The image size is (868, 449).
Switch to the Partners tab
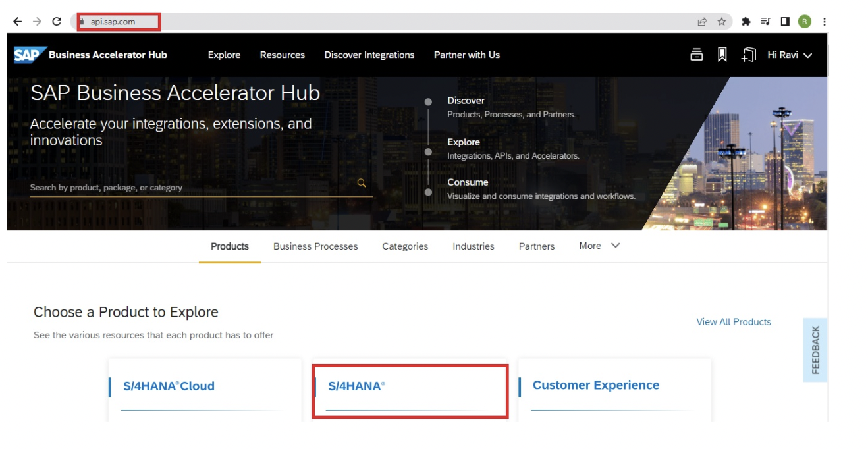tap(537, 246)
